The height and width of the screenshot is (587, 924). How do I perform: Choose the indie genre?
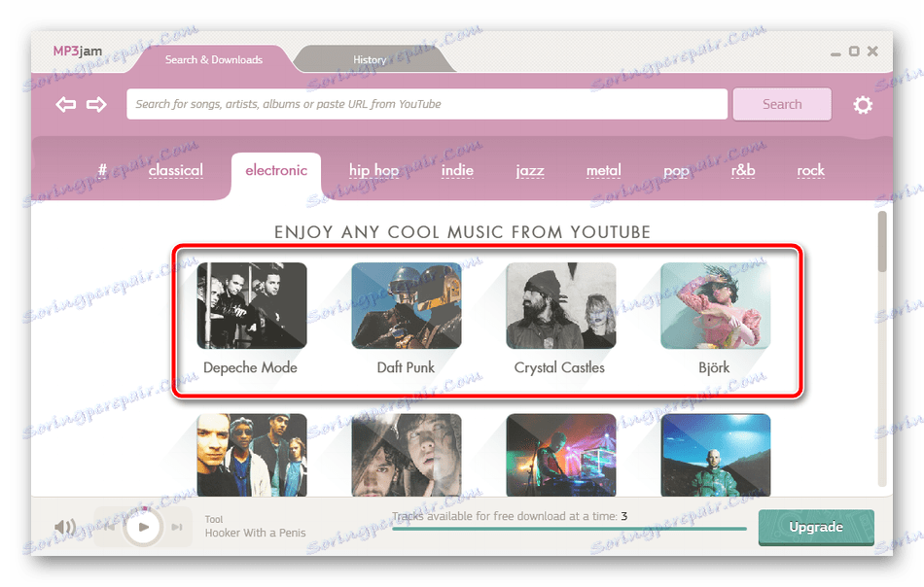pyautogui.click(x=457, y=170)
